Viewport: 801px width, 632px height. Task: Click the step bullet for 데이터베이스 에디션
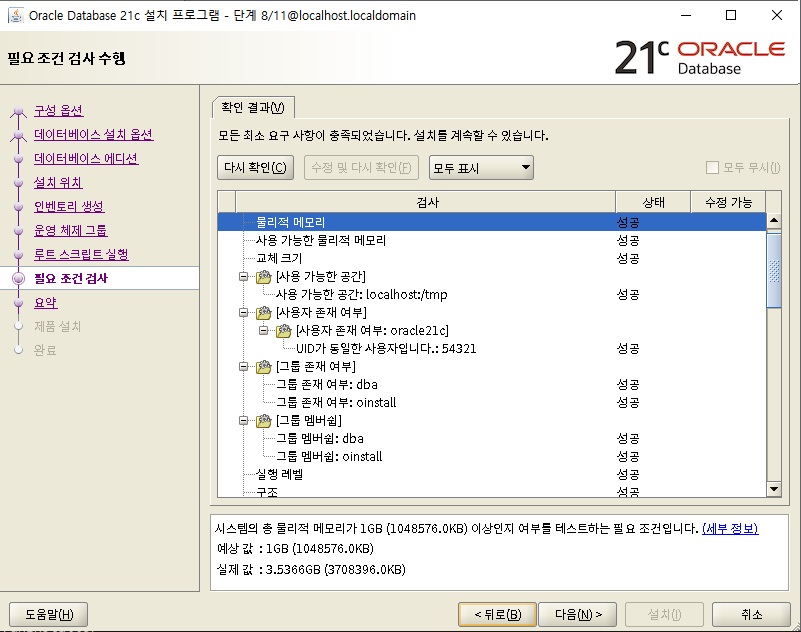[18, 158]
